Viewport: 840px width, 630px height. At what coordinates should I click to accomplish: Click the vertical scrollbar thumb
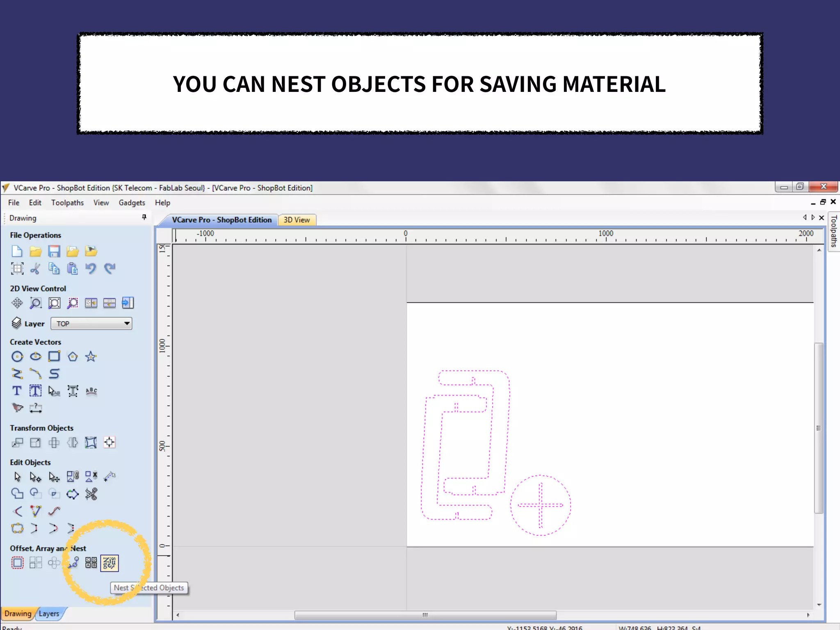tap(818, 428)
